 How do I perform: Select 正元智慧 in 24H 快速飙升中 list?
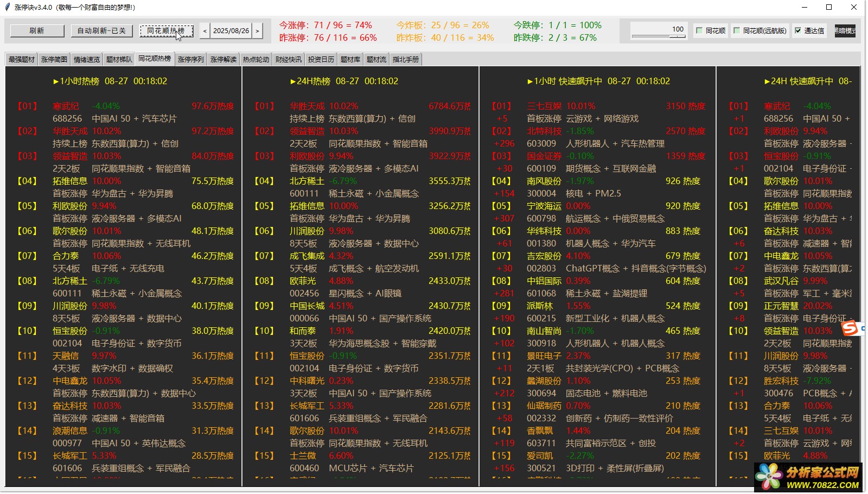point(781,306)
